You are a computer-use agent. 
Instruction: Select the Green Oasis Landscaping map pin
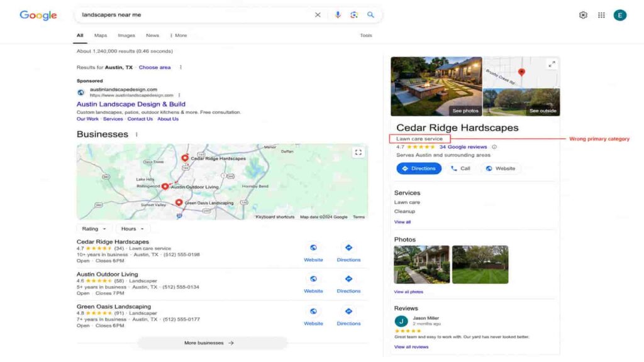point(179,202)
